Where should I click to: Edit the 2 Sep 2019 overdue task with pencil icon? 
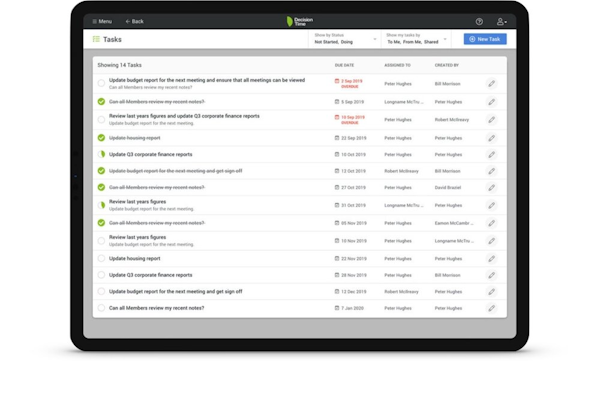point(491,83)
